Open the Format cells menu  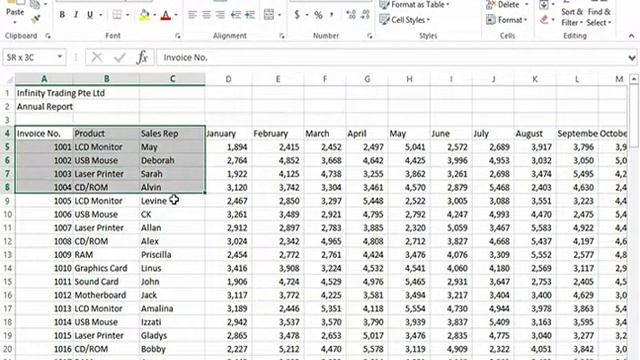pyautogui.click(x=507, y=20)
